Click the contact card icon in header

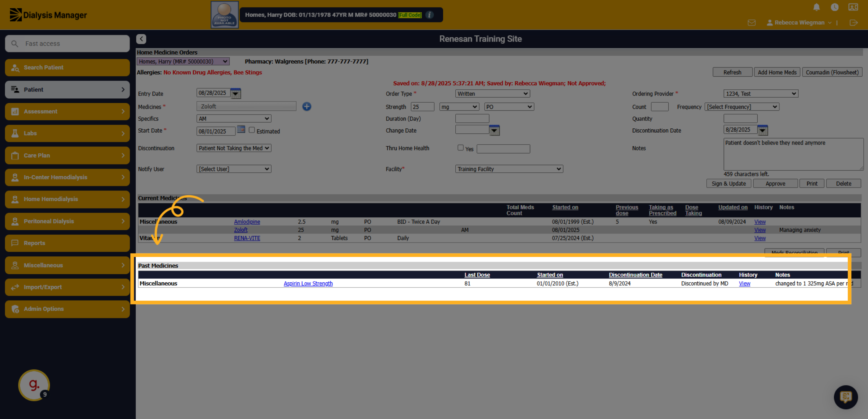(853, 7)
